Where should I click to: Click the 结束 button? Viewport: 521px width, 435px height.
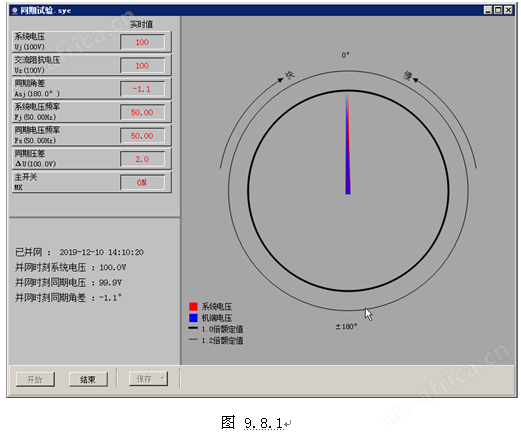point(88,379)
